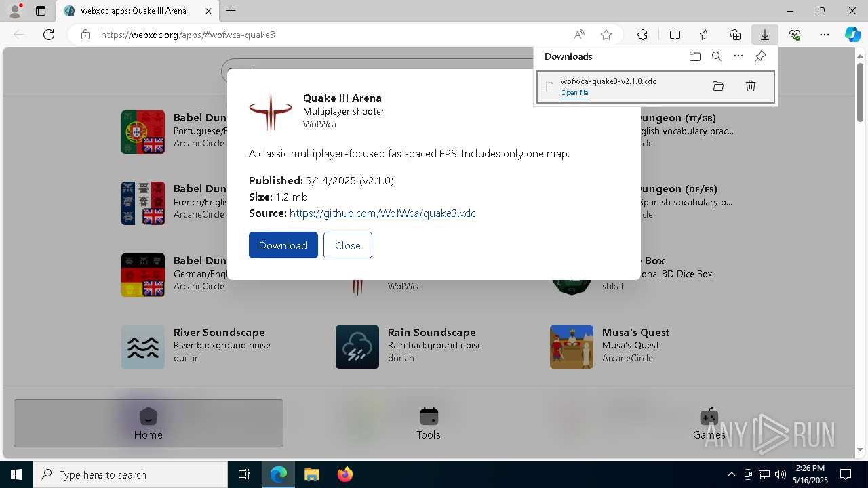Close the webxdc apps tab

click(x=208, y=11)
